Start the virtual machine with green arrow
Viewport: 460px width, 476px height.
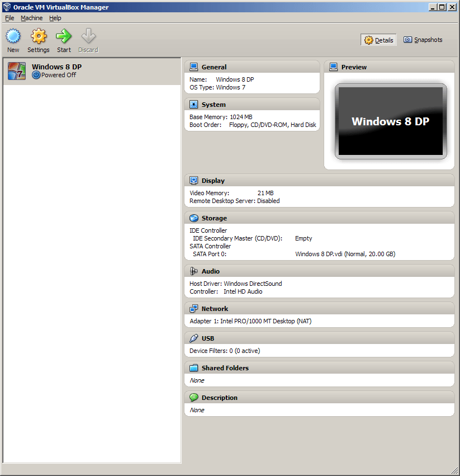(64, 37)
